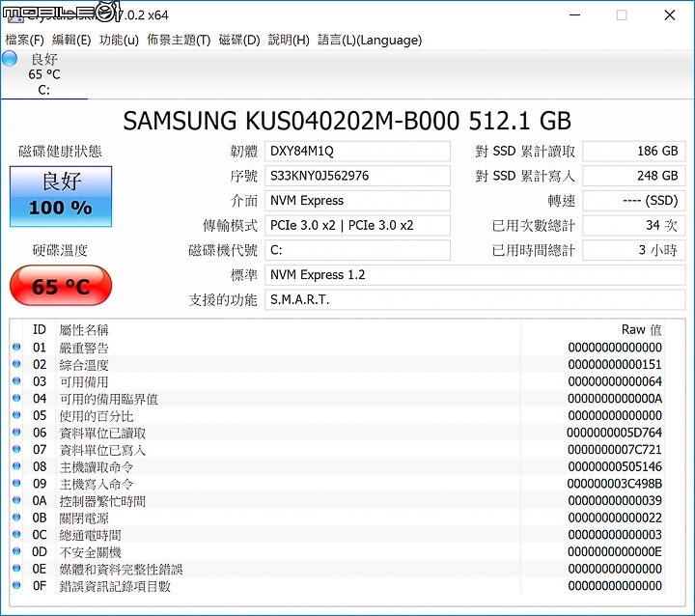The height and width of the screenshot is (616, 695).
Task: Click the 屬性名稱 column header
Action: tap(288, 329)
